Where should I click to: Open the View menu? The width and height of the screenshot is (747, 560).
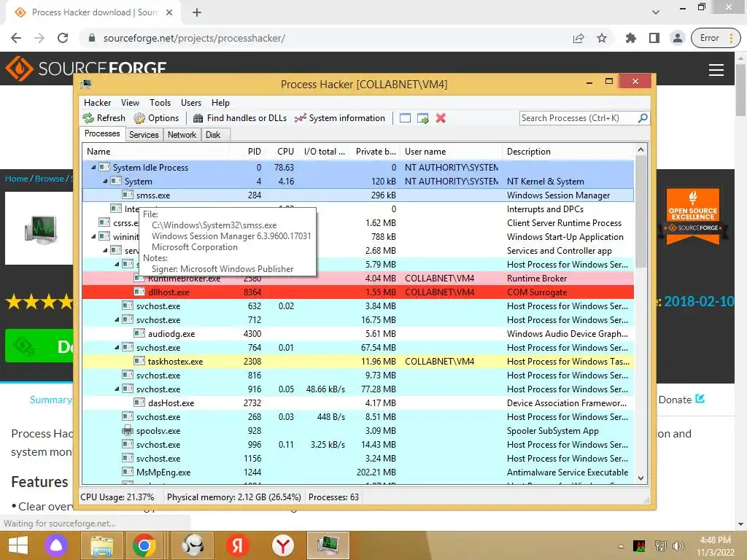tap(130, 102)
